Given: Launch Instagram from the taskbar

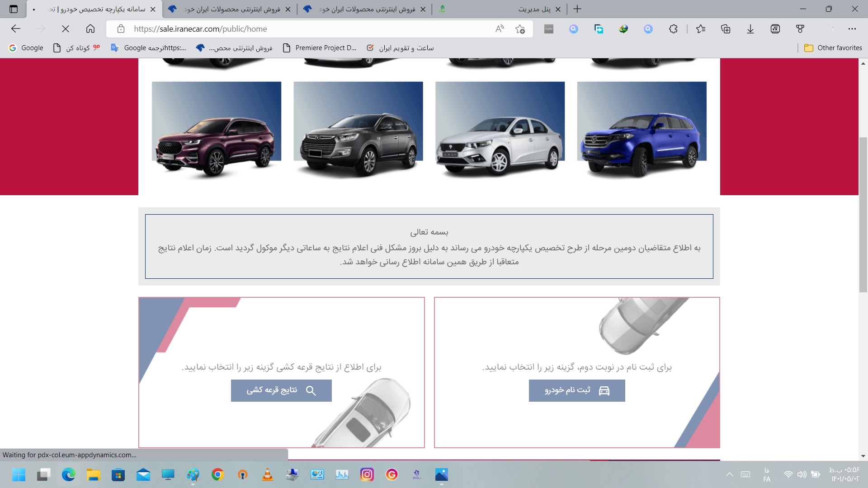Looking at the screenshot, I should pos(367,475).
